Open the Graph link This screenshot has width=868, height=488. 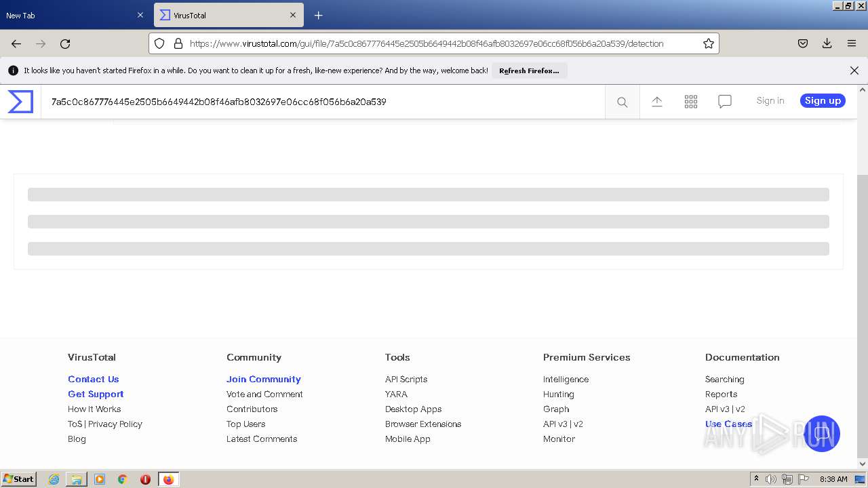tap(556, 409)
